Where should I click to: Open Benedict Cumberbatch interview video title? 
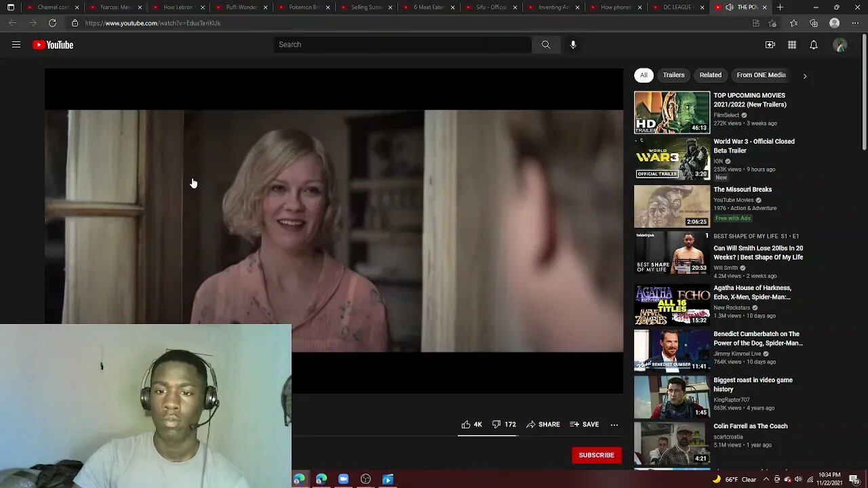(758, 338)
